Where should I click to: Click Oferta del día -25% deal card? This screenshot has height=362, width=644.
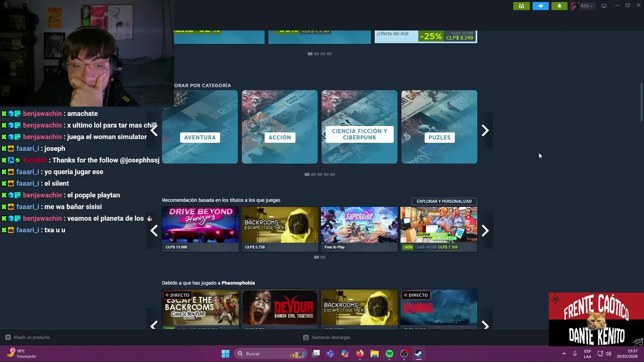pos(426,37)
